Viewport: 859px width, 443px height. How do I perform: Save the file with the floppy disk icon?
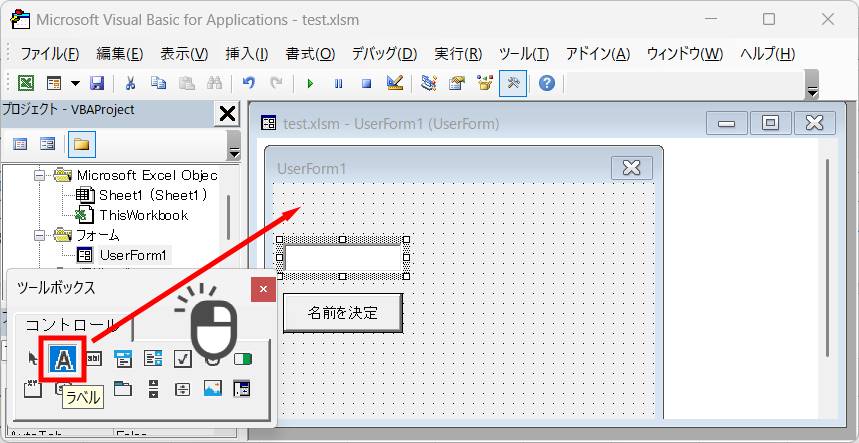tap(97, 83)
